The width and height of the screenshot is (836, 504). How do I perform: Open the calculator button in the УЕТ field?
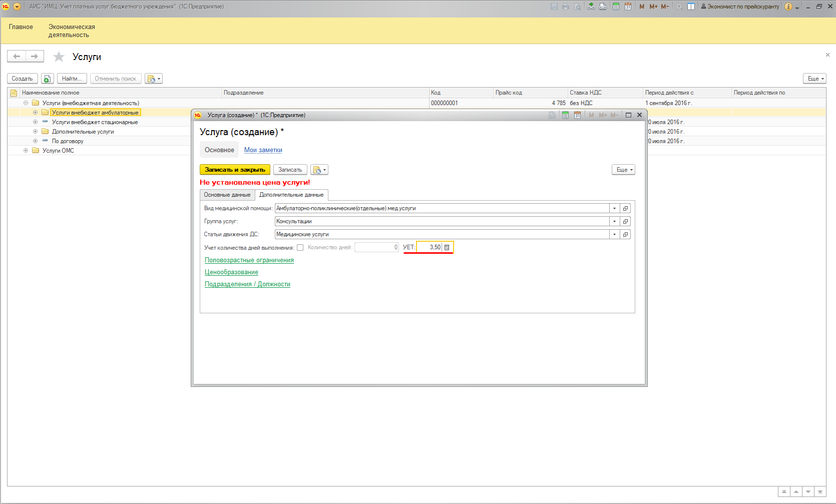447,247
